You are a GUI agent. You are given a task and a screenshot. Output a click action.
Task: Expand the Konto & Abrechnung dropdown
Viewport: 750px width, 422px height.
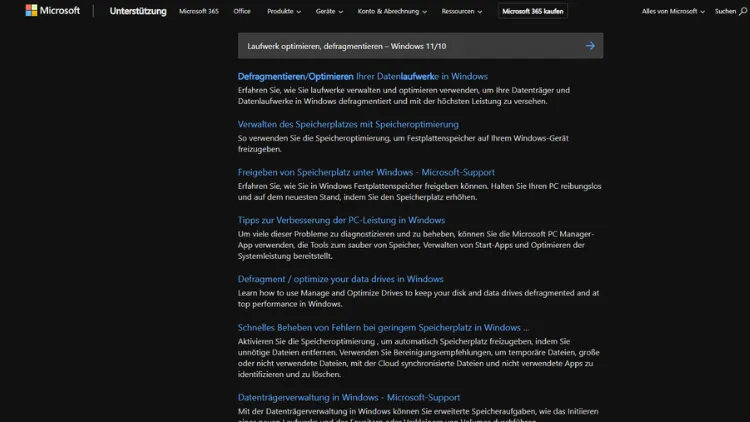[392, 11]
